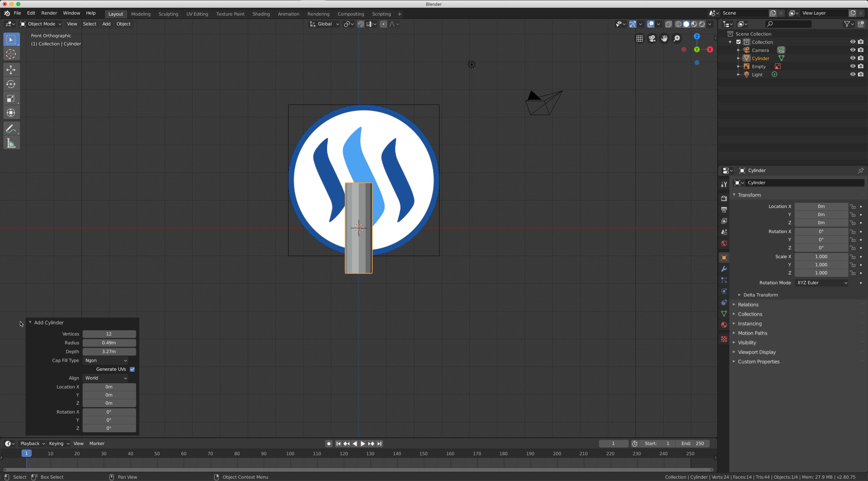
Task: Toggle camera view in viewport
Action: click(x=652, y=39)
